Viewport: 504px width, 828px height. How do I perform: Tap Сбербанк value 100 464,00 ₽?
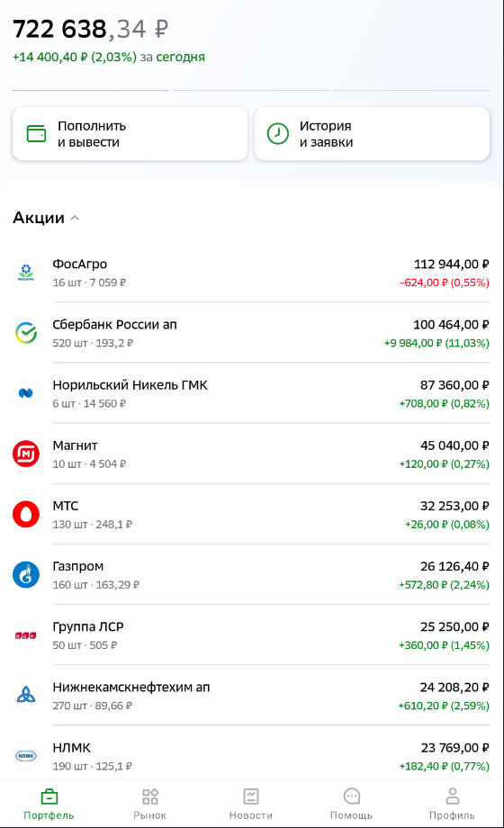click(x=451, y=325)
